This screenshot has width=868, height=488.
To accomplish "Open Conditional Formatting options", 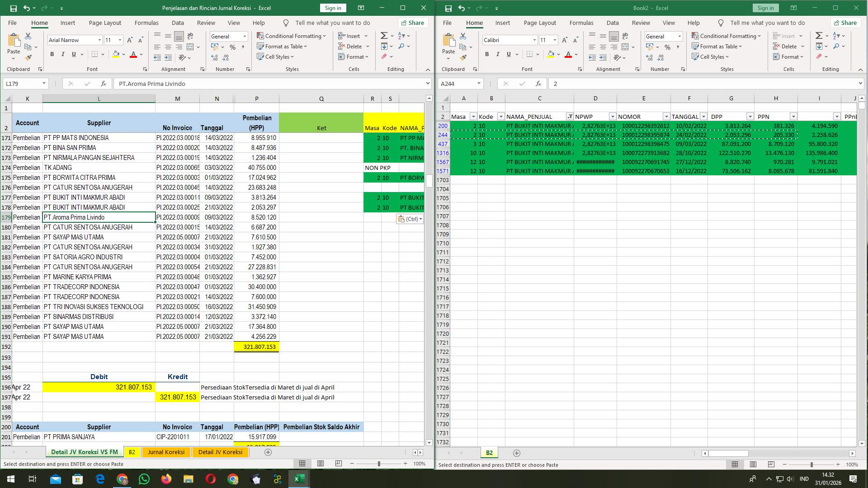I will (292, 36).
